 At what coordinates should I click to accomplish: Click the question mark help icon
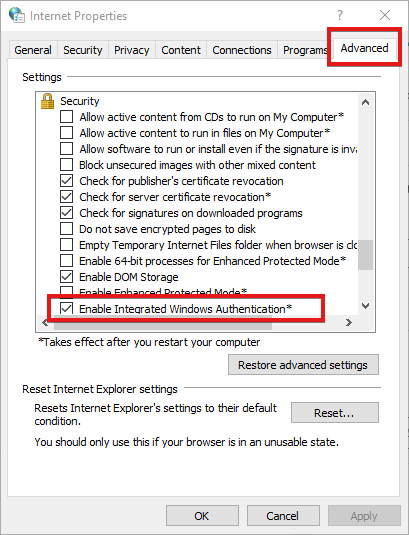click(339, 15)
